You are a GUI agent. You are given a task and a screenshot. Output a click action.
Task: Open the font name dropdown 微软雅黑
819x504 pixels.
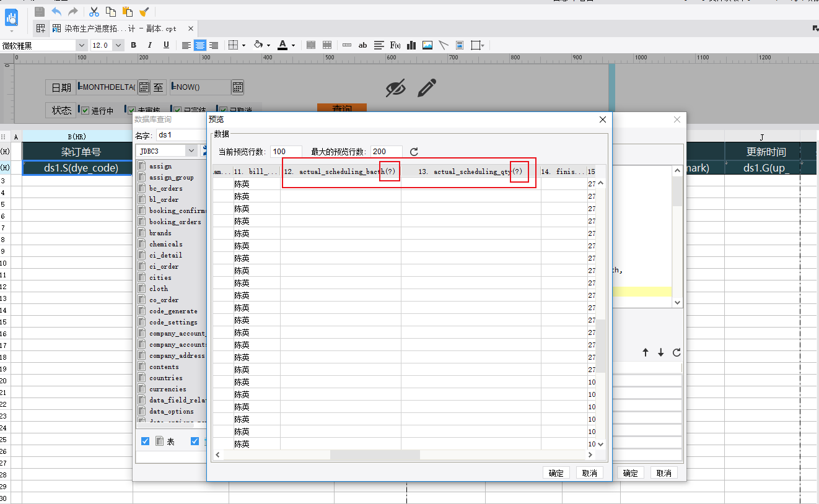[81, 45]
